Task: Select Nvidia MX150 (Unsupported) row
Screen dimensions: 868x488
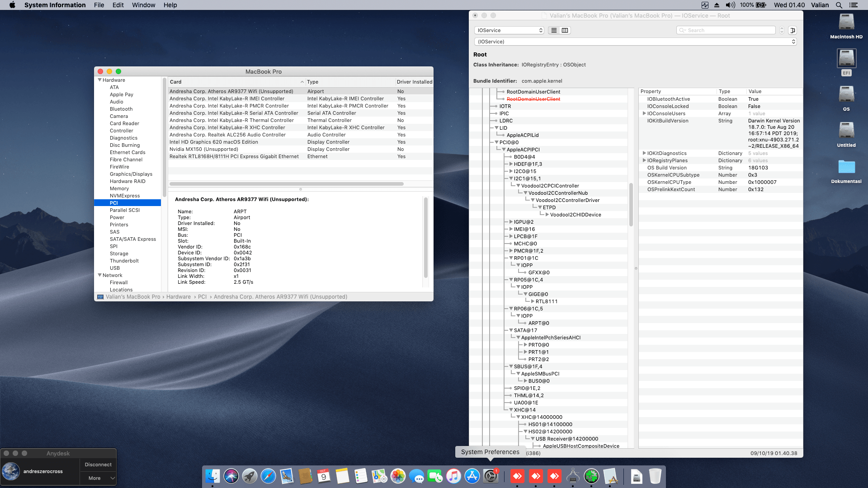Action: pyautogui.click(x=300, y=149)
